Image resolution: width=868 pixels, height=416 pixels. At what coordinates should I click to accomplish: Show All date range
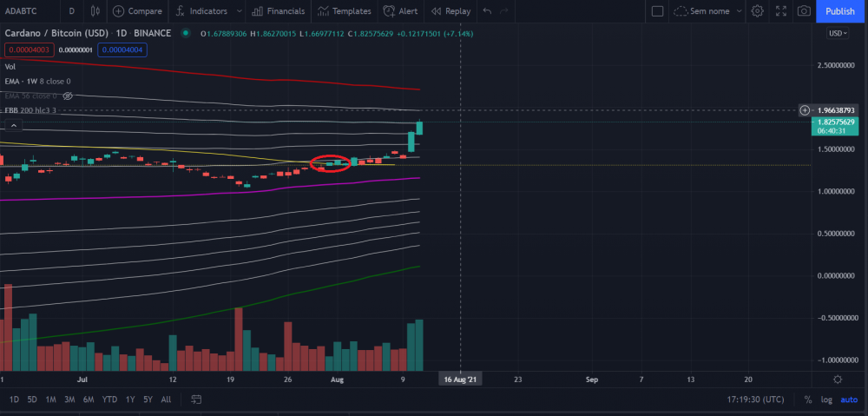point(166,399)
